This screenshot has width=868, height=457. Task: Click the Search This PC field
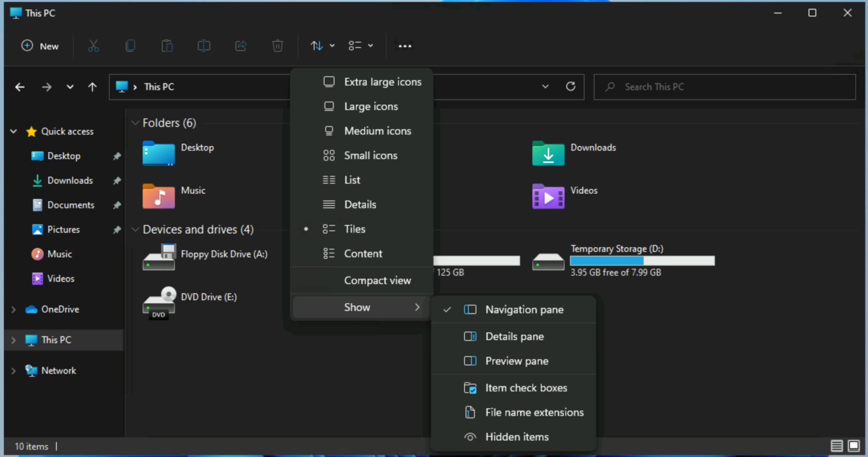[x=724, y=87]
